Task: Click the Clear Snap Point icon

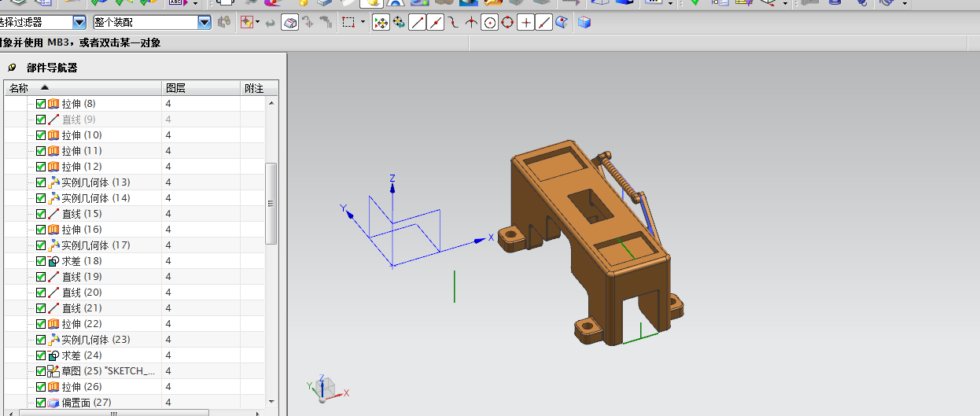Action: point(399,23)
